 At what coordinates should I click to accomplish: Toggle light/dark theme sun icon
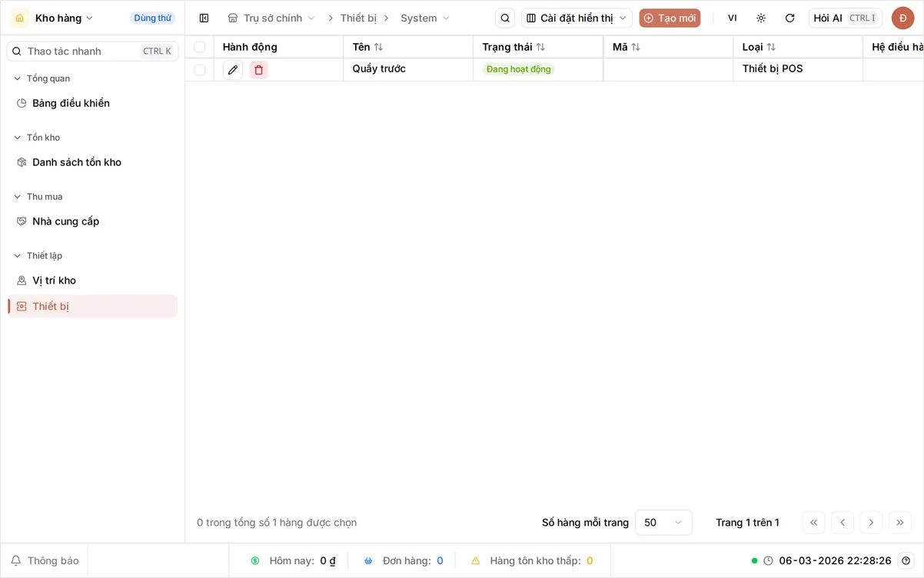click(x=761, y=18)
